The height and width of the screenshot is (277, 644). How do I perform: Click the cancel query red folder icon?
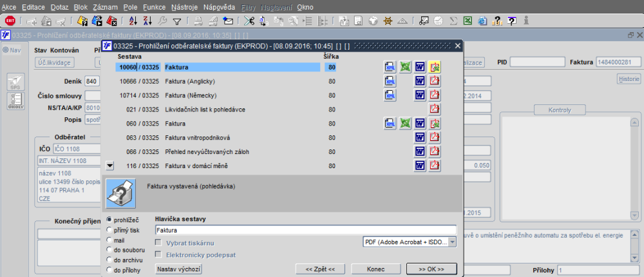pos(111,21)
